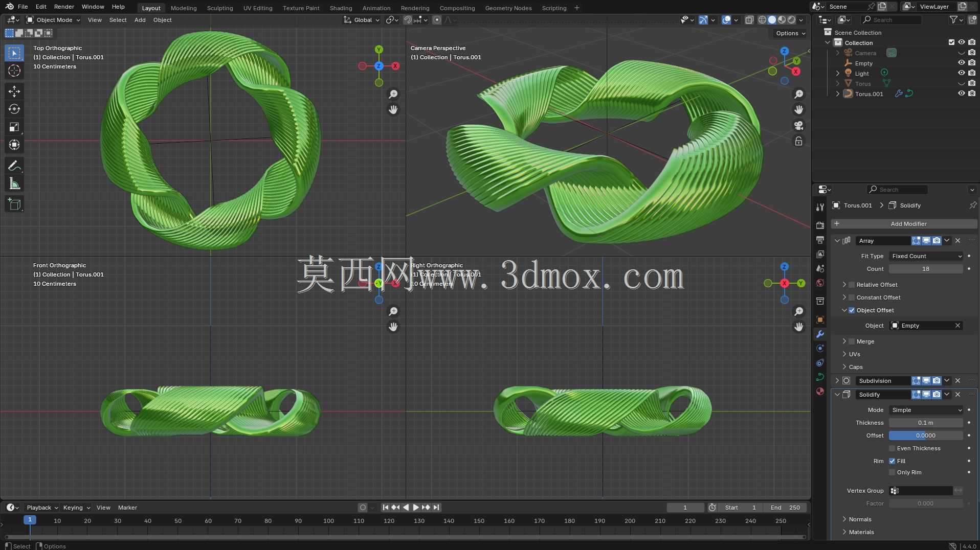Select the Add Cube tool

click(14, 204)
